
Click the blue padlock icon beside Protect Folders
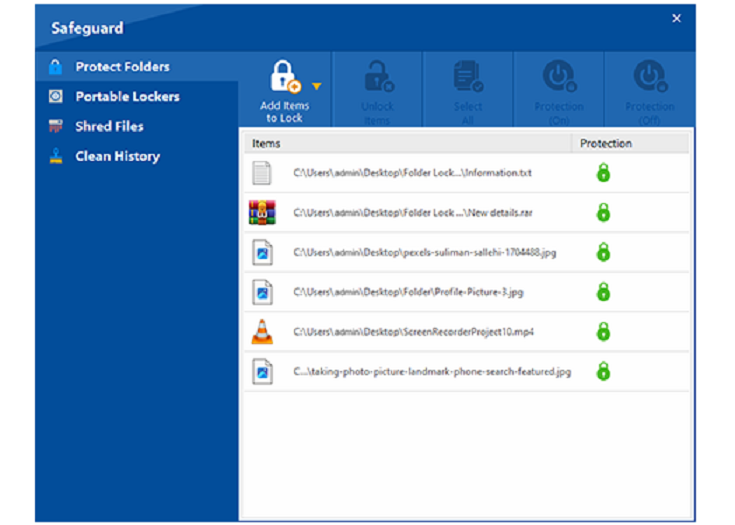point(55,67)
